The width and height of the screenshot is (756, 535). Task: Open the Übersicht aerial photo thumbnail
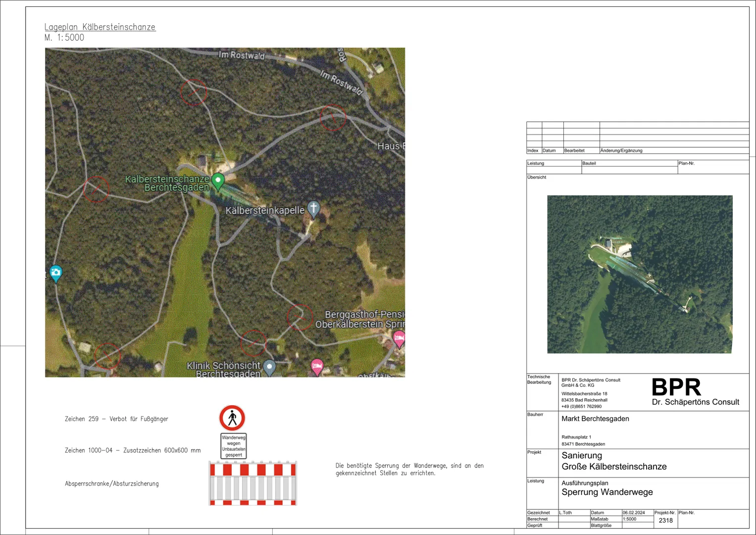[639, 274]
